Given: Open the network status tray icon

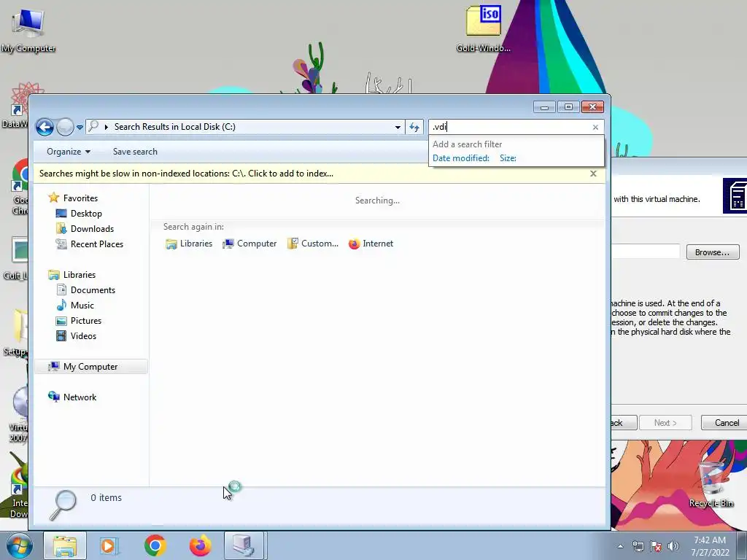Looking at the screenshot, I should (x=638, y=546).
